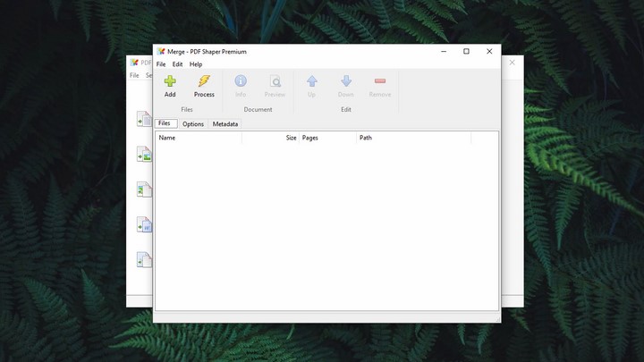Click Word document icon in background window
This screenshot has height=362, width=644.
(144, 224)
